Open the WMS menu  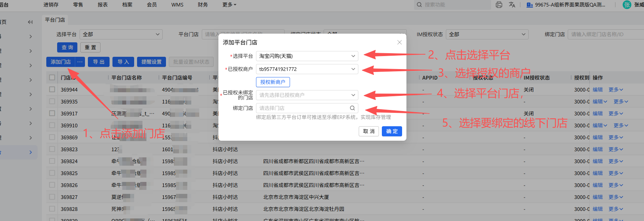pos(177,5)
